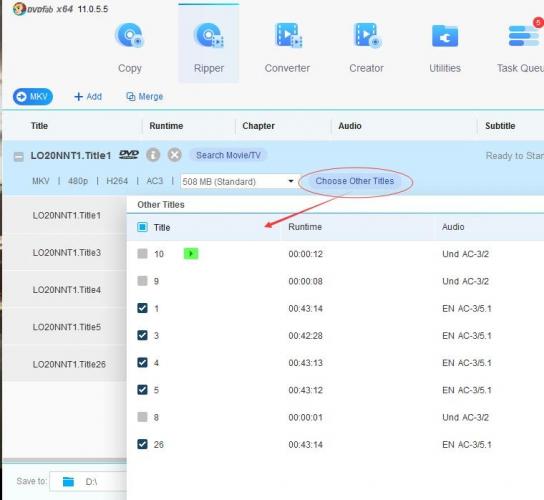This screenshot has height=500, width=544.
Task: Check the title 9 checkbox
Action: [142, 281]
